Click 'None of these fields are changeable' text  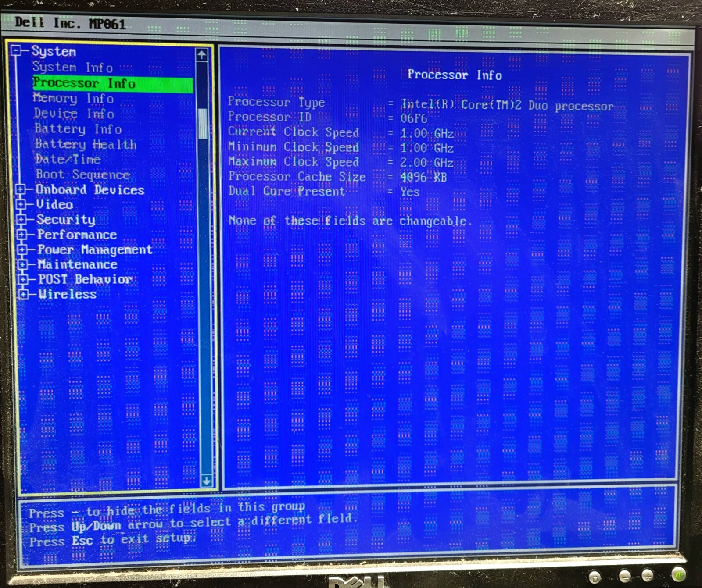350,221
